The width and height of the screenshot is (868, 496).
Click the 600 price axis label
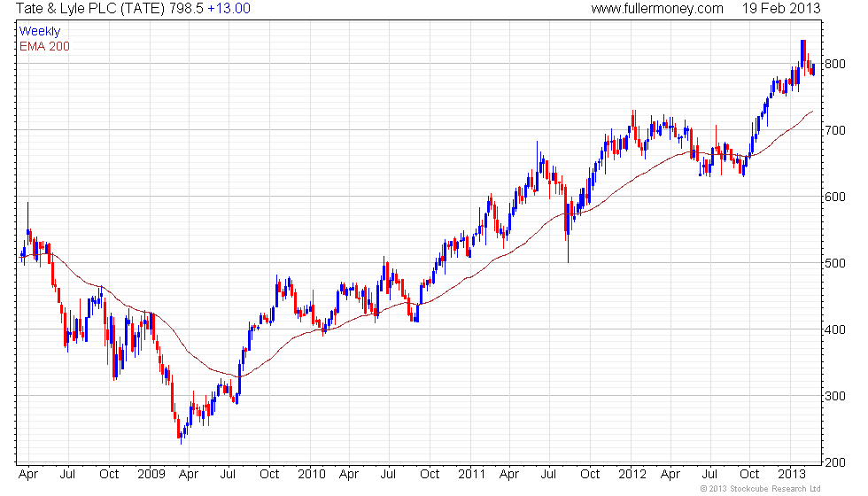(834, 197)
